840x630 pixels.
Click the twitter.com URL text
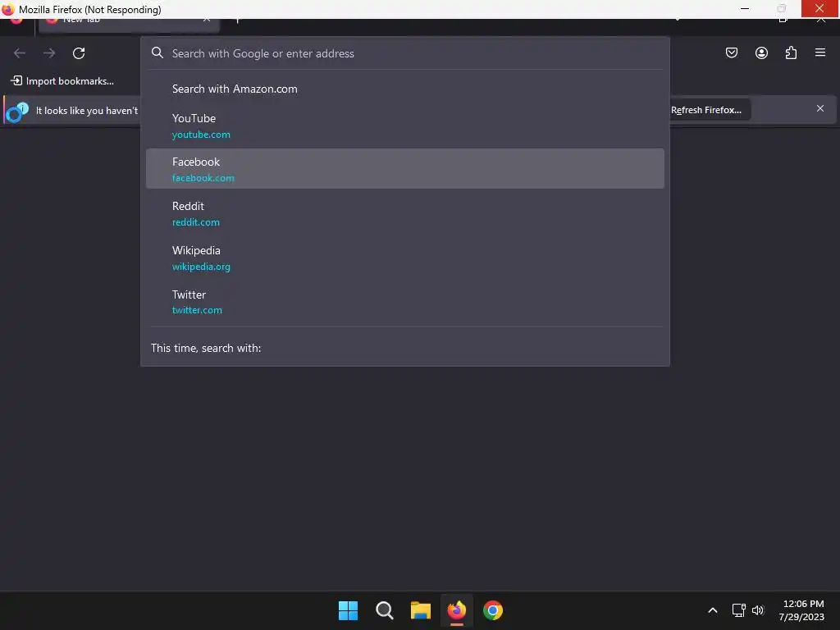tap(197, 310)
